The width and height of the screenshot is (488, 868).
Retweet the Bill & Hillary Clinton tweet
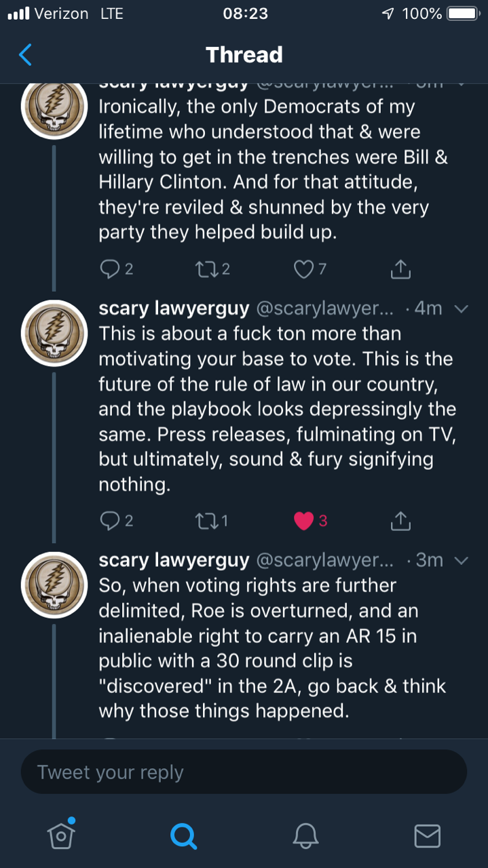204,269
